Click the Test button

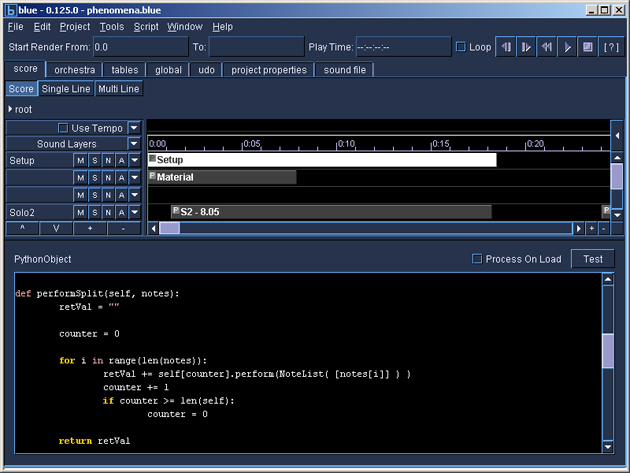[x=593, y=259]
